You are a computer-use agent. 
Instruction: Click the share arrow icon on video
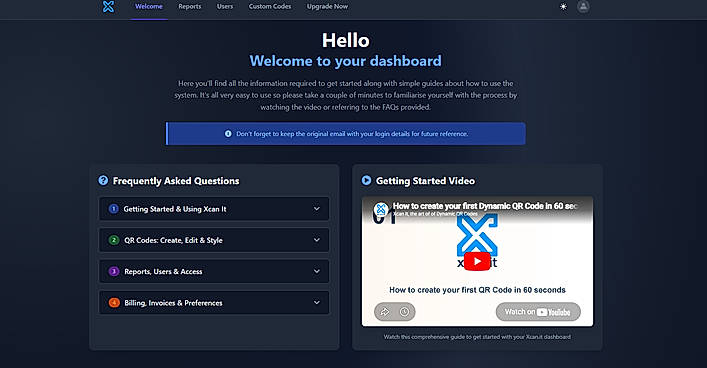point(385,312)
